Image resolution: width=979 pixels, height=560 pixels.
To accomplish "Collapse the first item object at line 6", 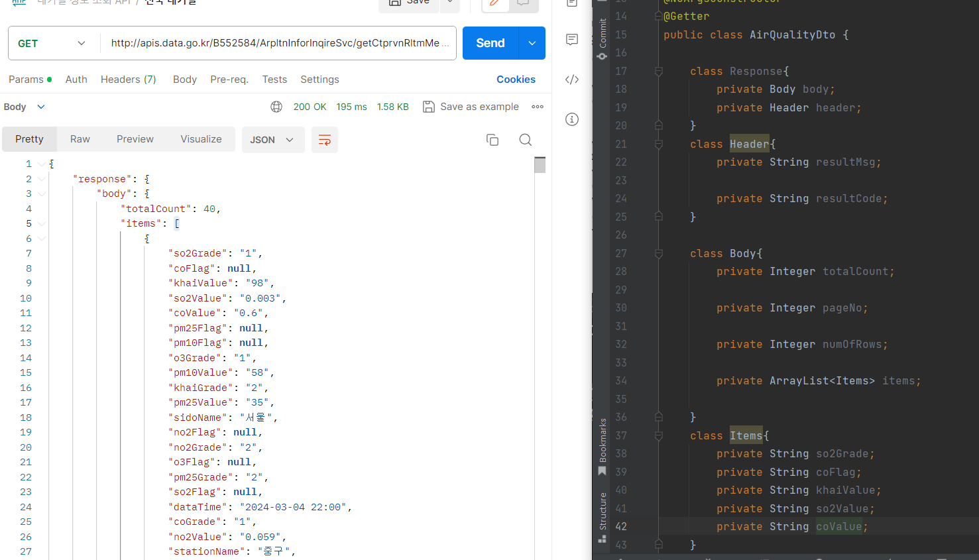I will tap(42, 239).
